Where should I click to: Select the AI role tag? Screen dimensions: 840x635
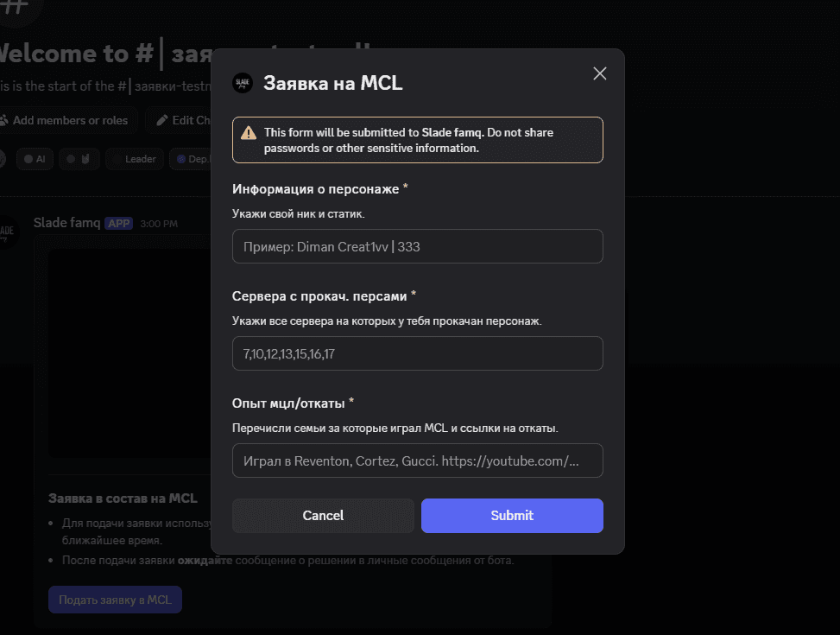click(35, 159)
